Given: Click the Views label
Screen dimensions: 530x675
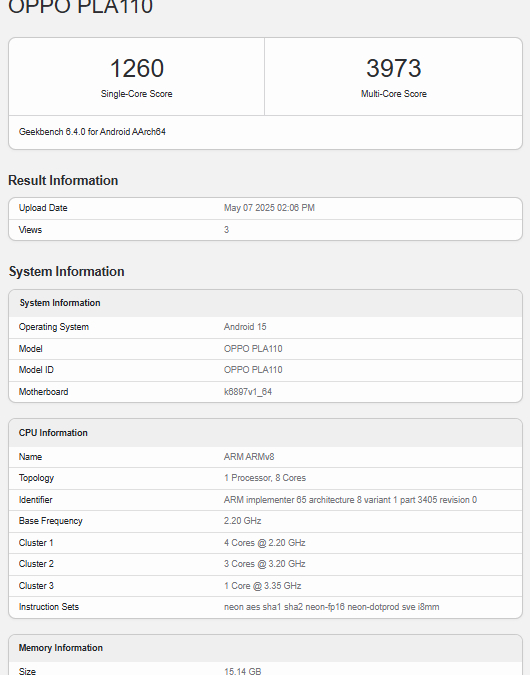Looking at the screenshot, I should point(30,230).
